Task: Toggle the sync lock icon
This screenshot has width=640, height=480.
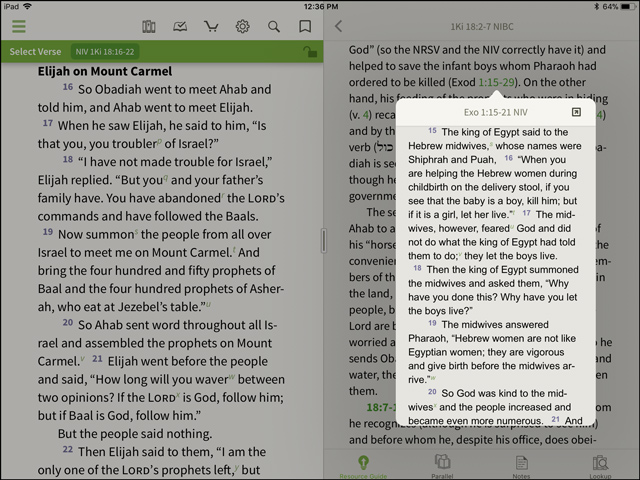Action: click(310, 52)
